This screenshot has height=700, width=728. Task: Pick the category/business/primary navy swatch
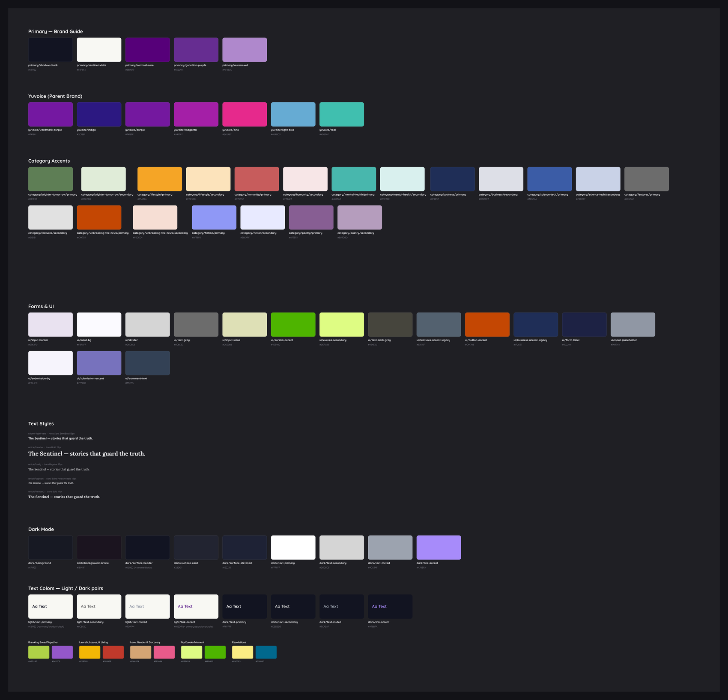[x=453, y=179]
